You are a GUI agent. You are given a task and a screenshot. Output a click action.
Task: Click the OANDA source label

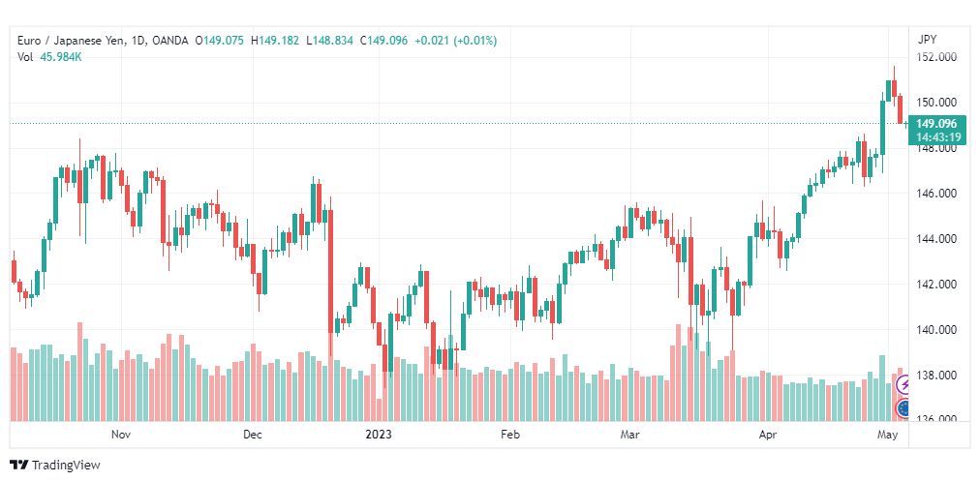click(x=170, y=41)
